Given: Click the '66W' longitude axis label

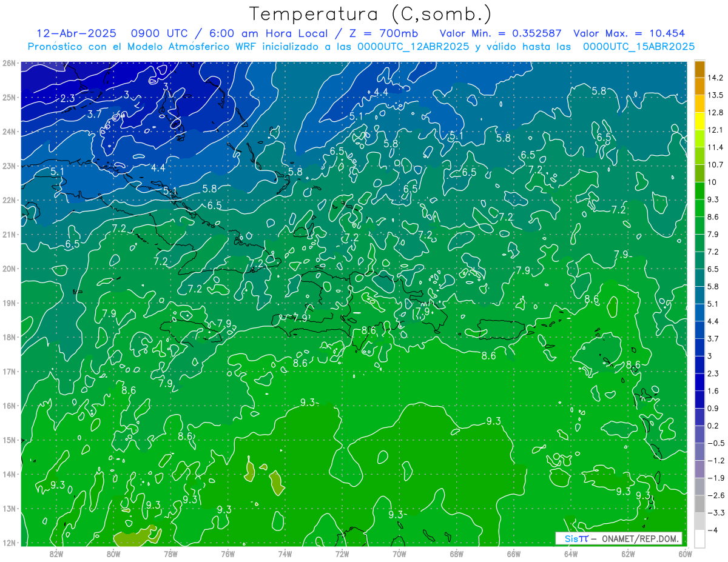Looking at the screenshot, I should pos(514,553).
